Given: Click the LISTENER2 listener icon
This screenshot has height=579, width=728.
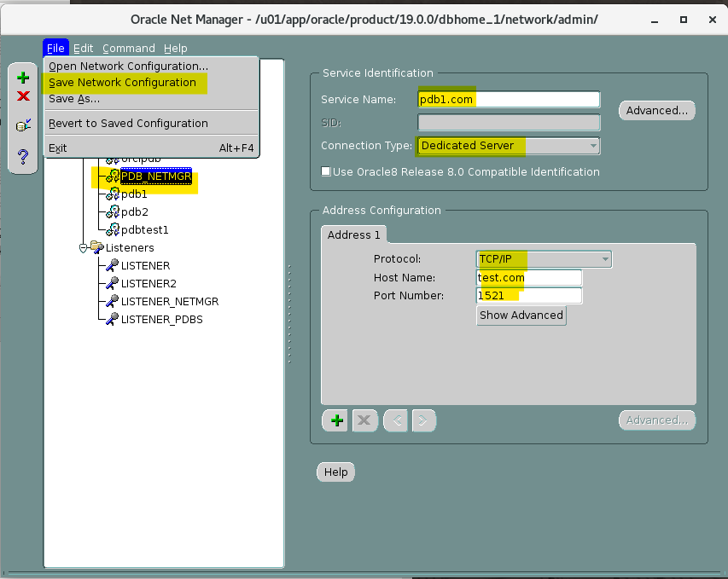Looking at the screenshot, I should click(x=113, y=283).
